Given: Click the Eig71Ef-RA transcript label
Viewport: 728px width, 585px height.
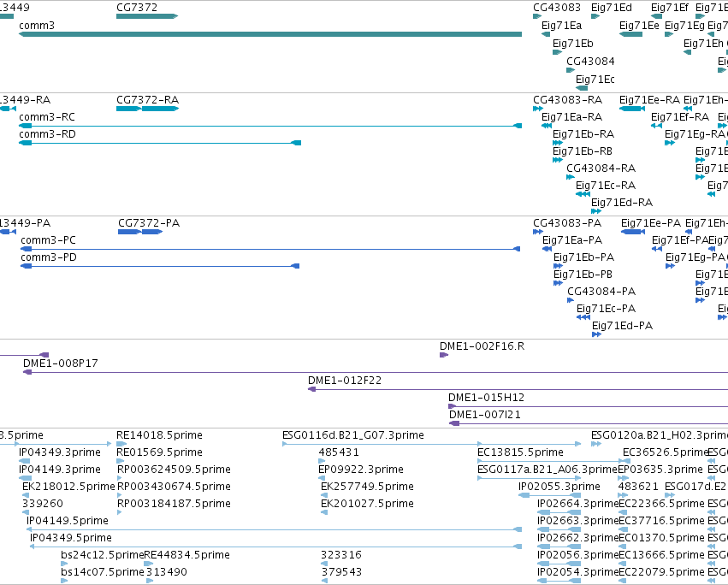Looking at the screenshot, I should click(680, 117).
